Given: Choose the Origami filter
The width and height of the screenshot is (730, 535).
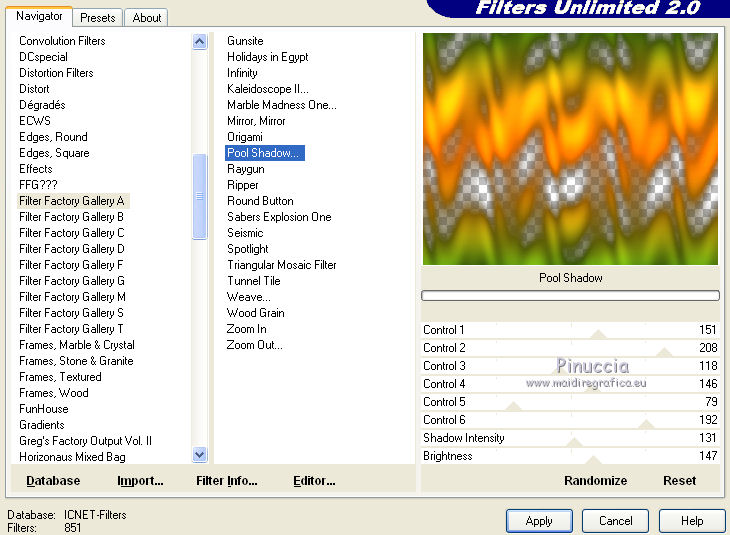Looking at the screenshot, I should click(245, 137).
